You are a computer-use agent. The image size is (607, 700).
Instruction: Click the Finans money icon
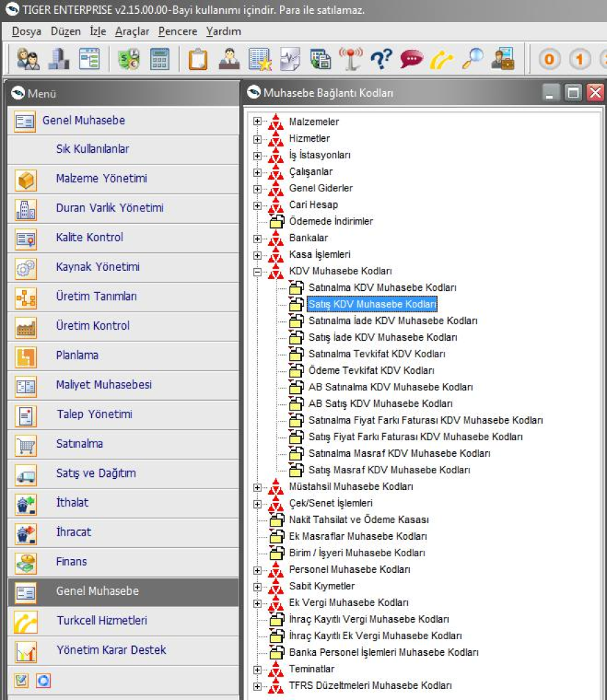[26, 563]
